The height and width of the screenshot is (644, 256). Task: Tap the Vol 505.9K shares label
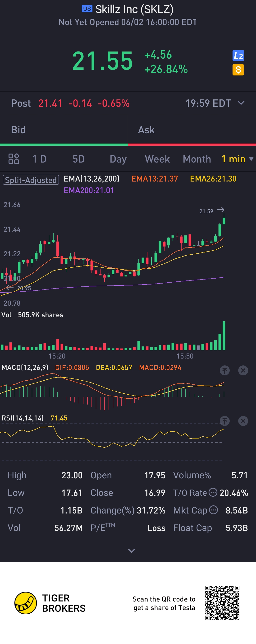[32, 315]
